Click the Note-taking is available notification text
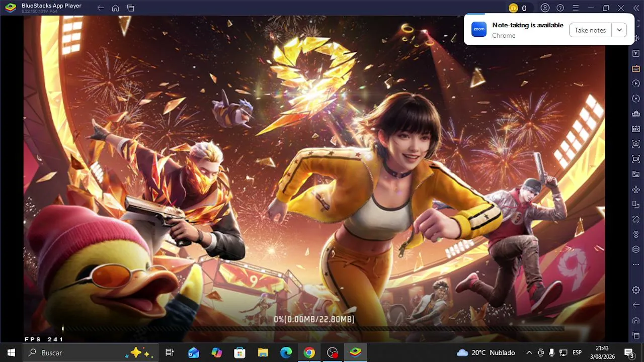Image resolution: width=644 pixels, height=362 pixels. tap(528, 25)
